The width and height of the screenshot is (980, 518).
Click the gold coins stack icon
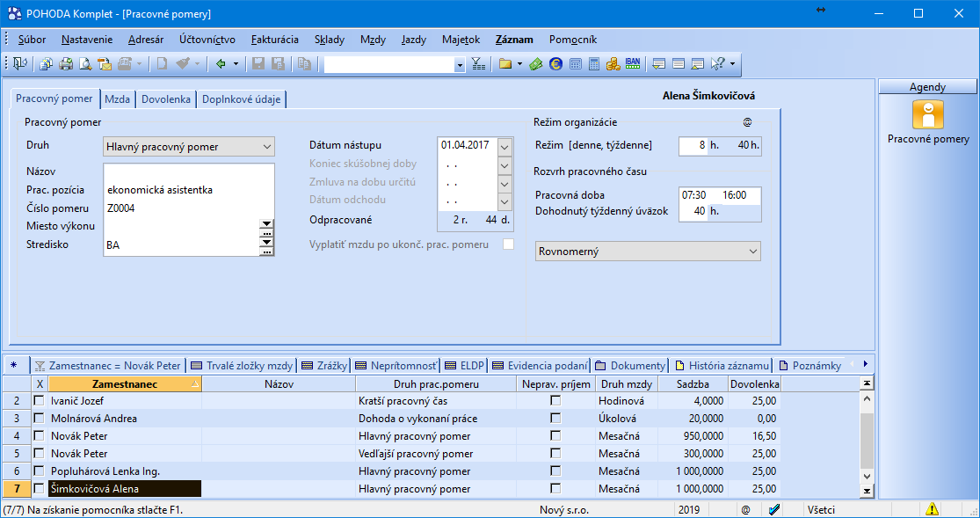click(613, 64)
